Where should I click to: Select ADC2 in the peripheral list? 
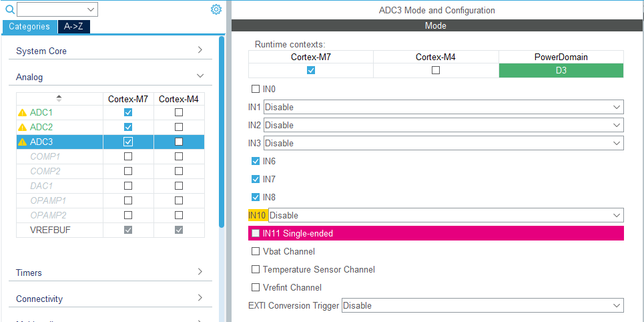41,127
